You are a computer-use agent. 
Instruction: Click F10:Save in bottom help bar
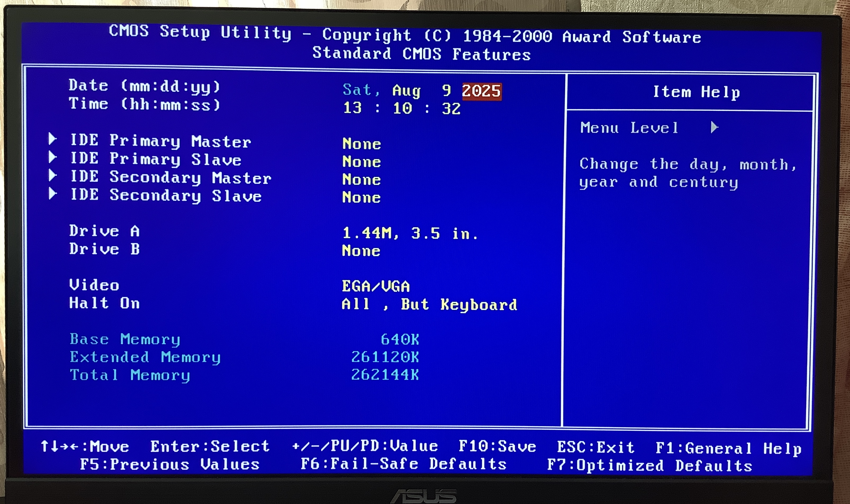coord(497,446)
